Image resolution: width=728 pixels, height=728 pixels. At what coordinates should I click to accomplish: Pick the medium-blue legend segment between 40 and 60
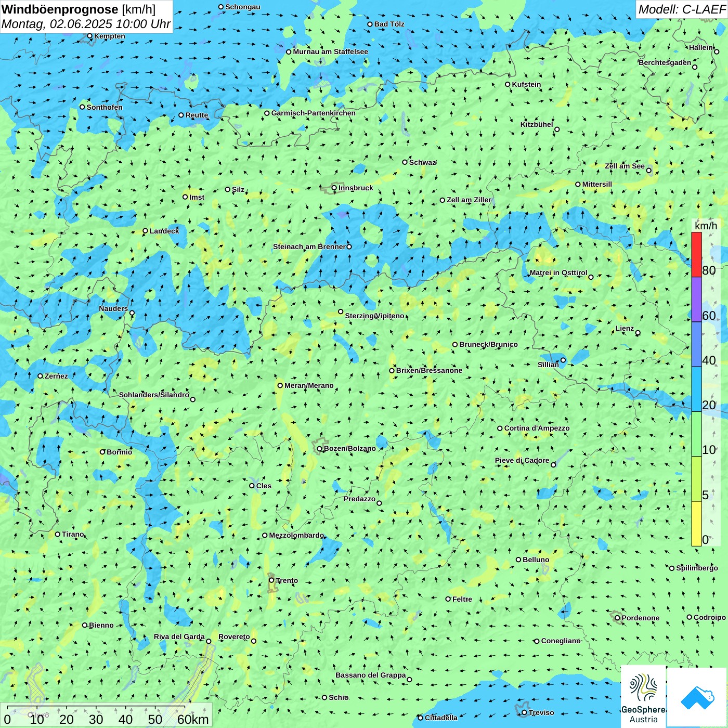(x=696, y=344)
